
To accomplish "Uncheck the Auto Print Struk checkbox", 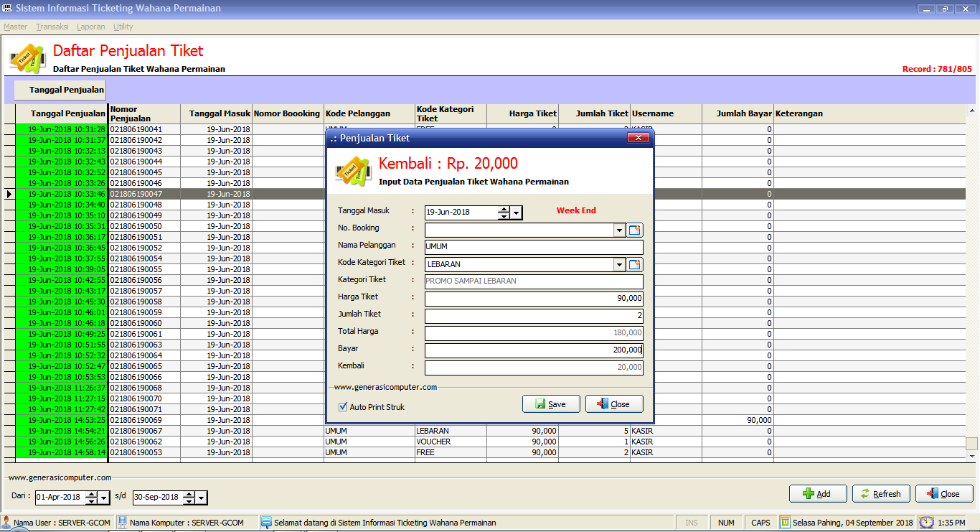I will pyautogui.click(x=343, y=407).
